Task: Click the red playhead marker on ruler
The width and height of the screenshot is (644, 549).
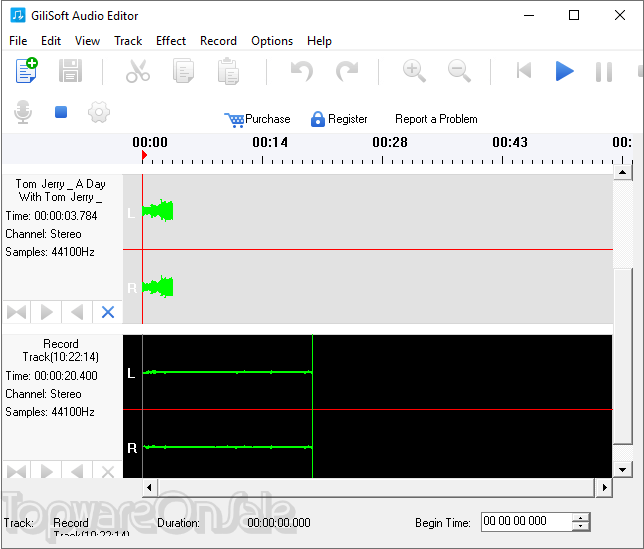Action: coord(144,155)
